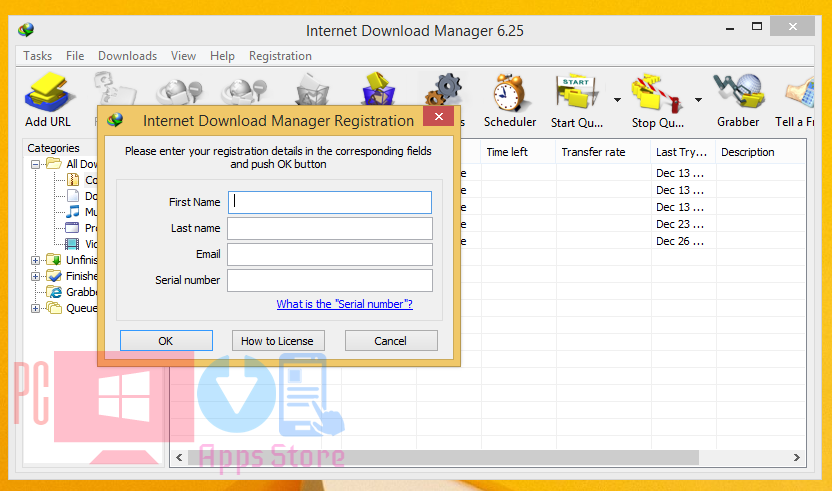Image resolution: width=832 pixels, height=491 pixels.
Task: Minimize the Internet Download Manager window
Action: click(x=730, y=27)
